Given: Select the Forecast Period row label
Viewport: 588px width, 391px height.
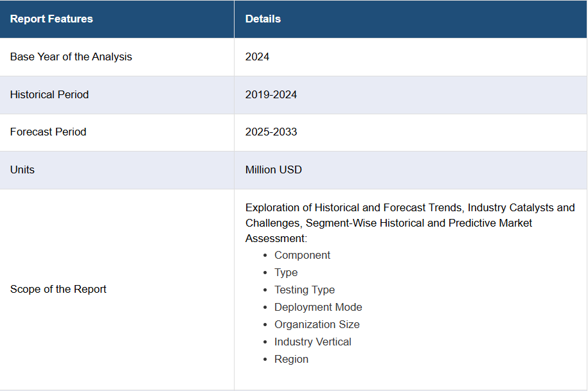Looking at the screenshot, I should tap(48, 132).
